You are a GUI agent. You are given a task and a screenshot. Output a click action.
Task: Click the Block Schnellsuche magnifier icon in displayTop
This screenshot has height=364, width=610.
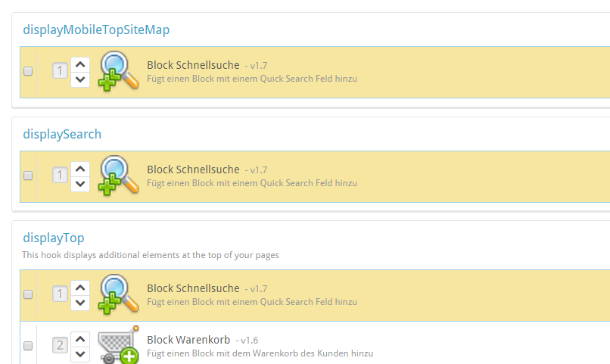(118, 294)
